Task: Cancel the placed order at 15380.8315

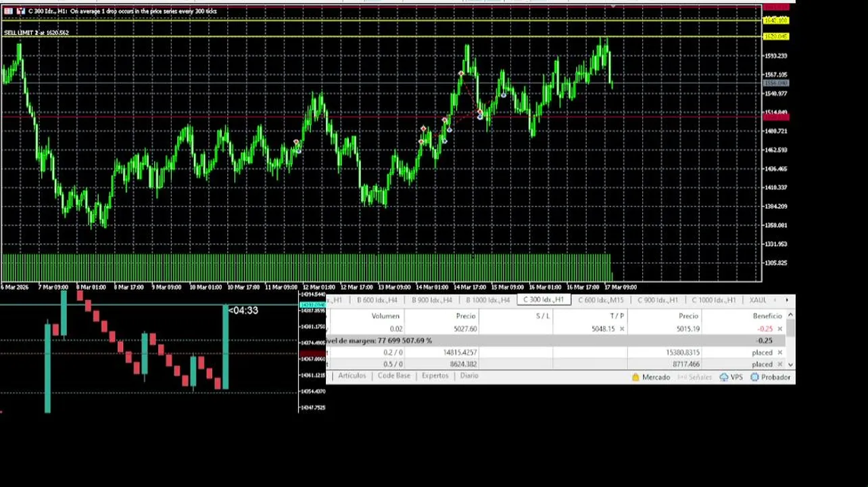Action: click(x=779, y=352)
